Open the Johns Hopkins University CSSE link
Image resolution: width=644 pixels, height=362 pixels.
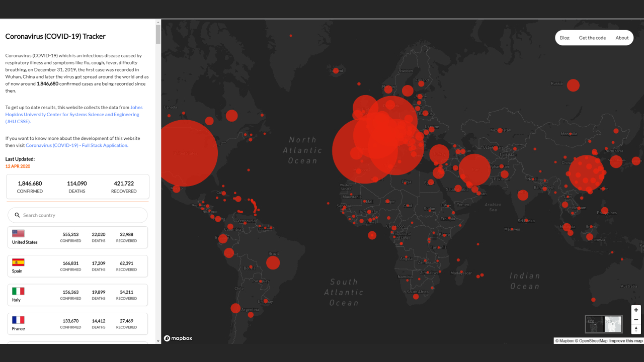point(72,115)
